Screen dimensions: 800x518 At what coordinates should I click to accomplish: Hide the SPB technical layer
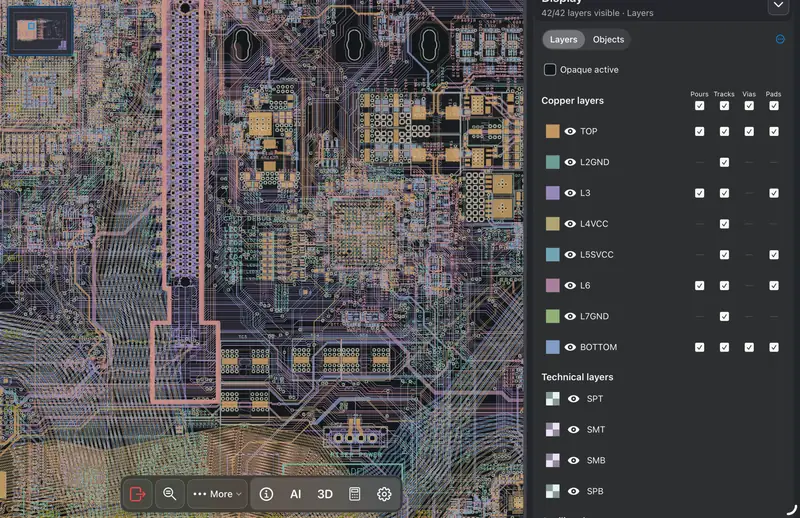tap(573, 491)
